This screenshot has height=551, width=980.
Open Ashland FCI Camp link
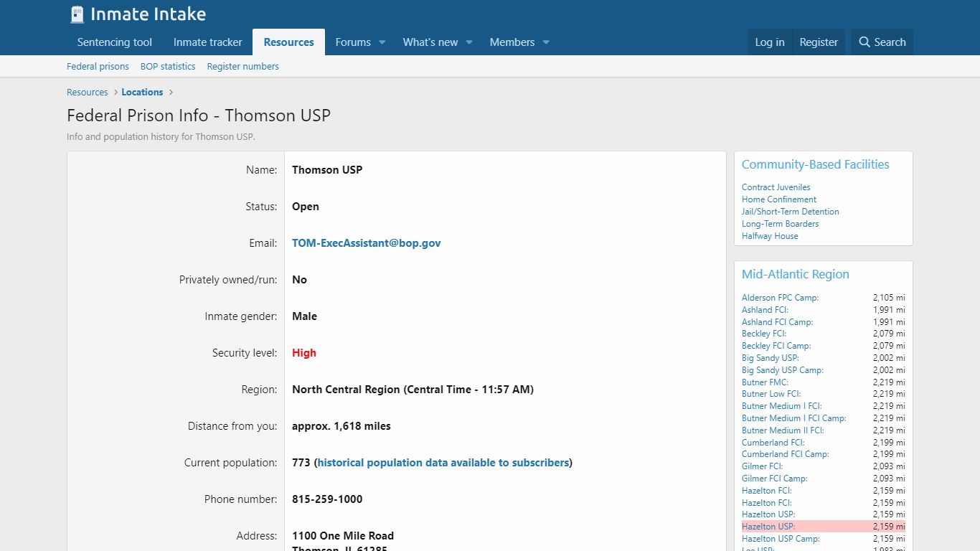pyautogui.click(x=777, y=322)
